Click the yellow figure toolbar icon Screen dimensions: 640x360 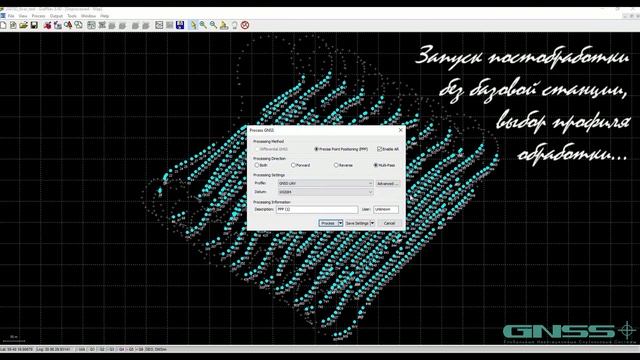pos(224,25)
